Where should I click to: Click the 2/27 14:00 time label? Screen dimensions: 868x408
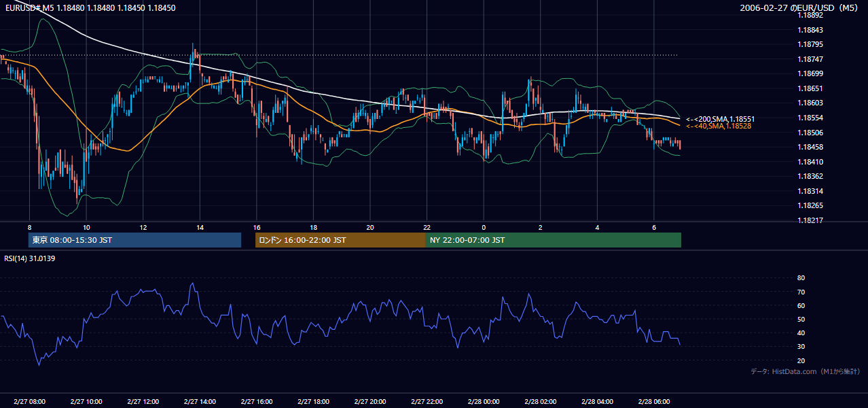pyautogui.click(x=200, y=401)
